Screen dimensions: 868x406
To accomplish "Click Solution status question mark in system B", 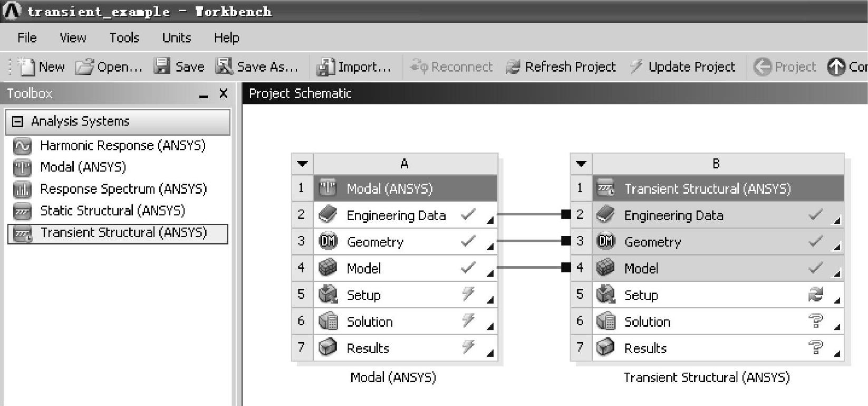I will click(815, 320).
